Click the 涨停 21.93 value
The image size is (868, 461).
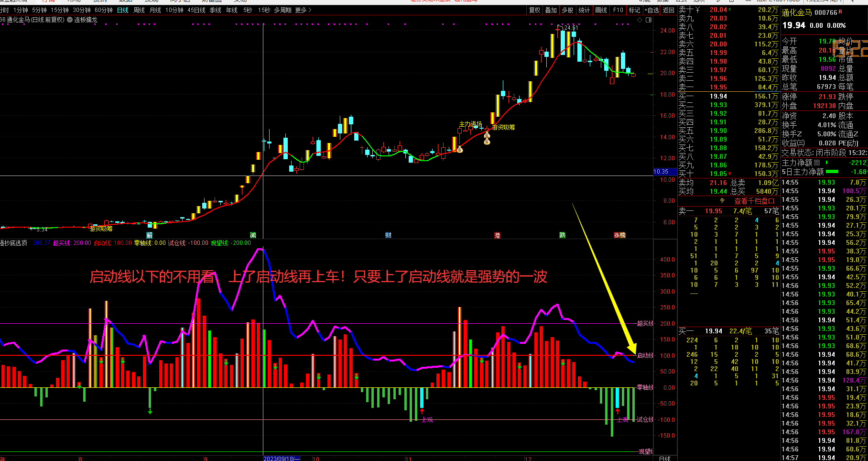tap(827, 97)
